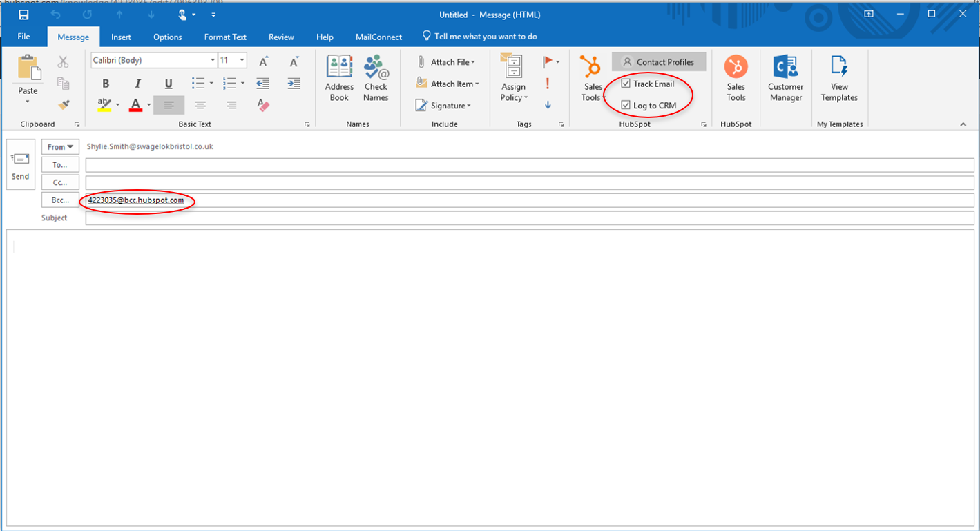Viewport: 980px width, 531px height.
Task: Open the Basic Text dialog launcher
Action: tap(307, 125)
